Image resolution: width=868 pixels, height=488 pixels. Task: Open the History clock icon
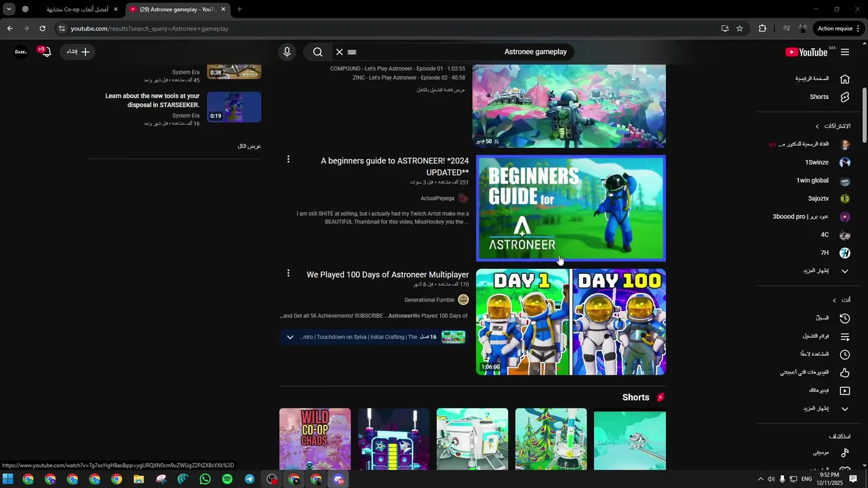(845, 318)
